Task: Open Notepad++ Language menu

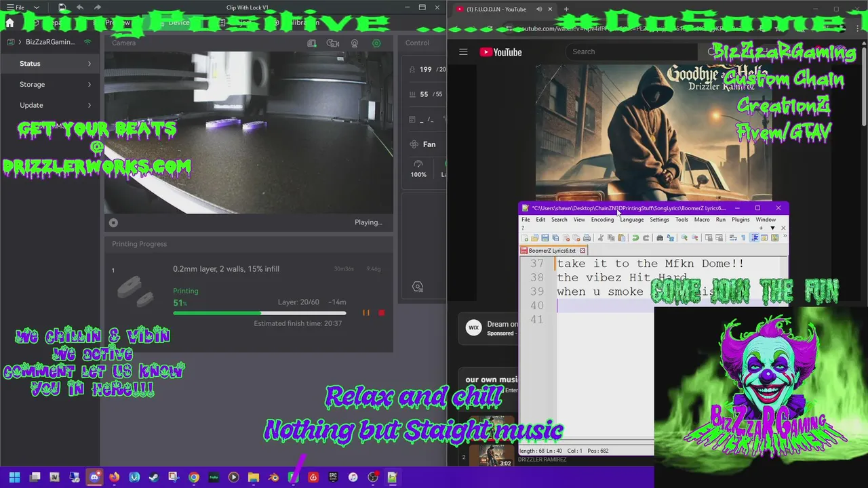Action: click(x=632, y=220)
